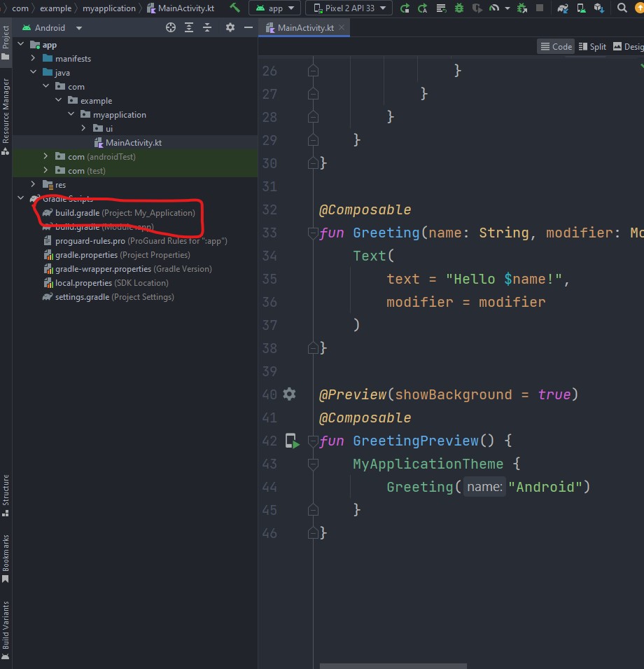Click Select Opened File target icon
The height and width of the screenshot is (669, 644).
coord(171,28)
